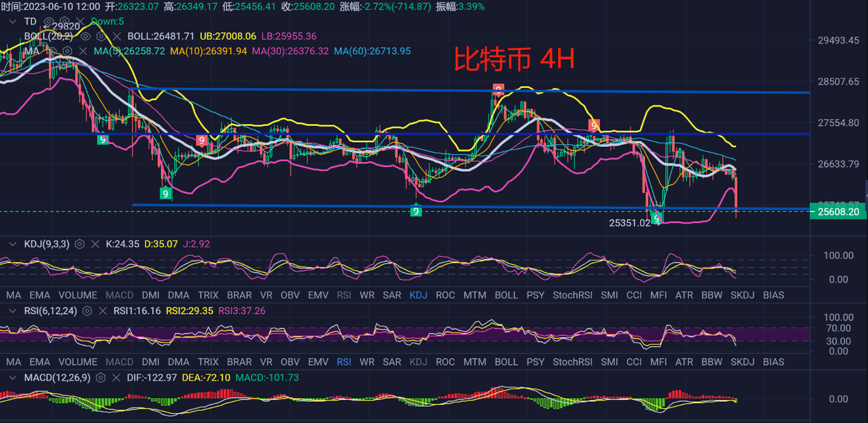Remove the MACD(12,26,9) indicator pane

click(x=117, y=378)
